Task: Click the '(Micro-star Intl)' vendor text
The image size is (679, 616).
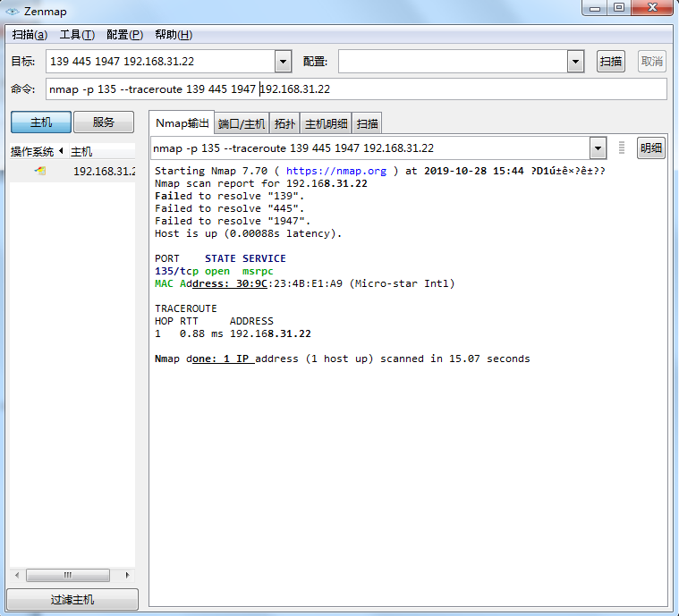Action: pos(402,284)
